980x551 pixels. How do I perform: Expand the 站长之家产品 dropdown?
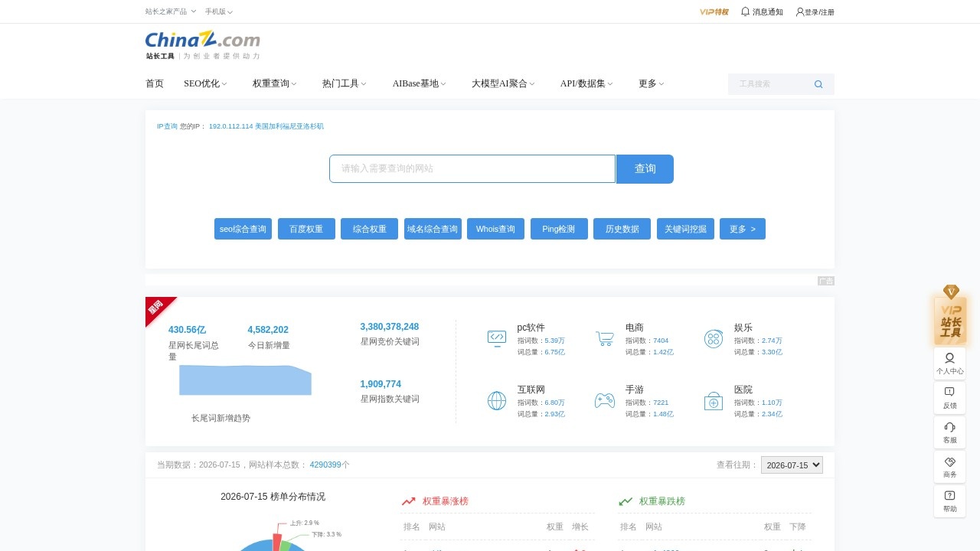click(x=170, y=11)
